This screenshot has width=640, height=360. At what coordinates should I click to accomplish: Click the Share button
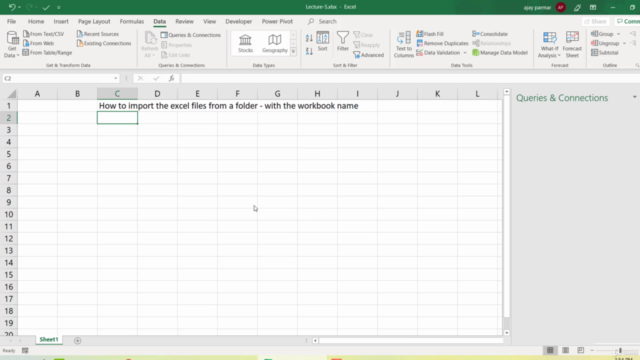[596, 21]
